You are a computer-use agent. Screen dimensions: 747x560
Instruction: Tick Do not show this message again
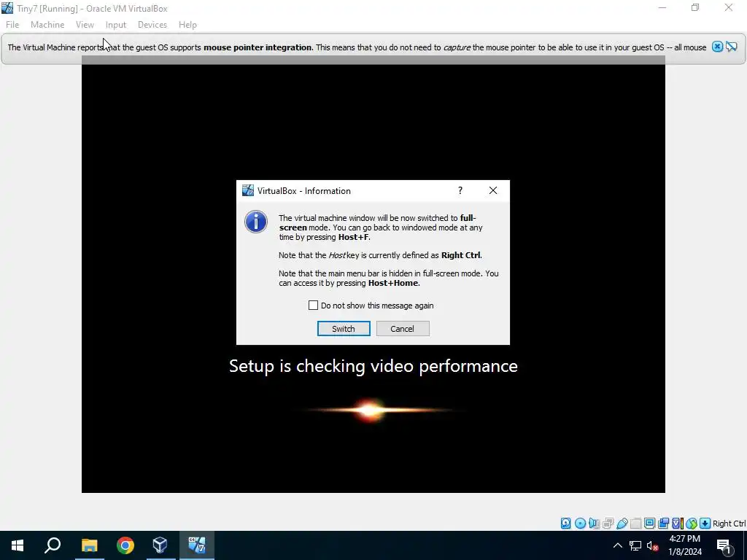pyautogui.click(x=313, y=306)
